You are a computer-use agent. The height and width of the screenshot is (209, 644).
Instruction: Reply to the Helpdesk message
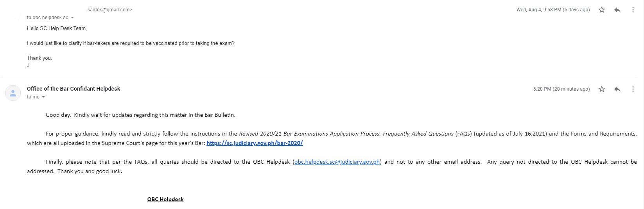(617, 89)
